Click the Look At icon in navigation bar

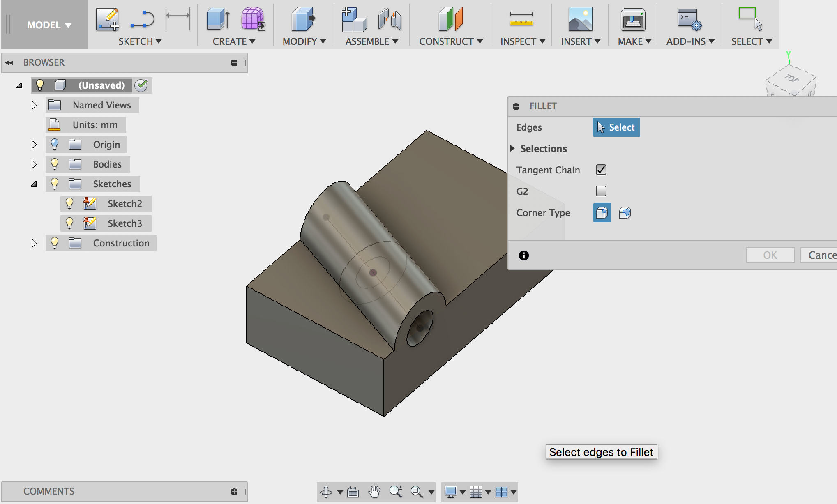353,492
